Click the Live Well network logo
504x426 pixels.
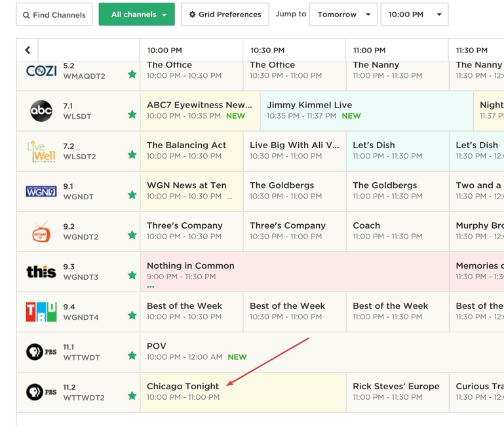pos(41,151)
